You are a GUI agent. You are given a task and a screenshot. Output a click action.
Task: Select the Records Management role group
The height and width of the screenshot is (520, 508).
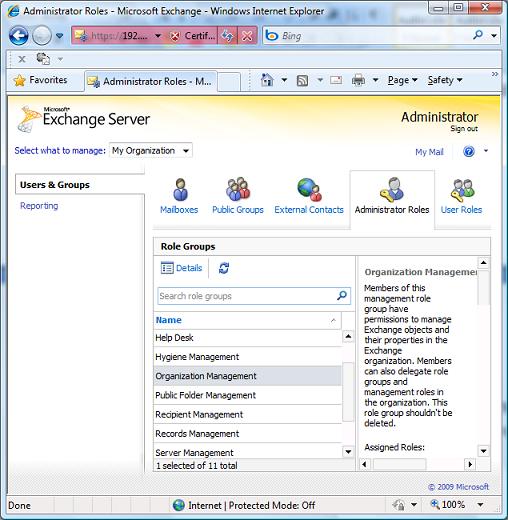point(247,434)
